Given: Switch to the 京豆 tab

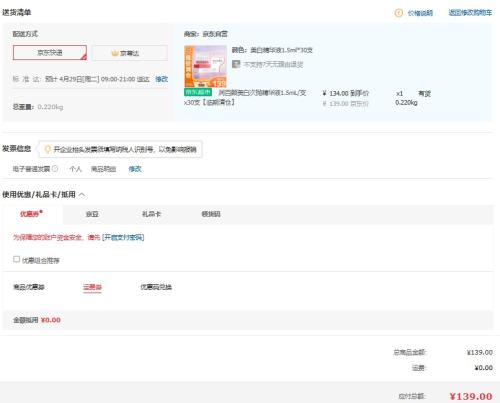Looking at the screenshot, I should 92,214.
